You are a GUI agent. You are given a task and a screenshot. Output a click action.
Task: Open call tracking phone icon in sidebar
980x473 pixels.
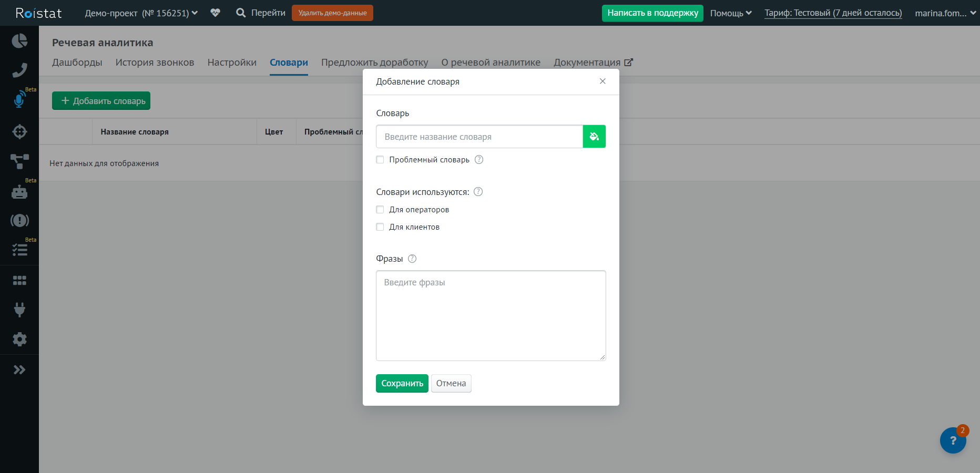(19, 70)
